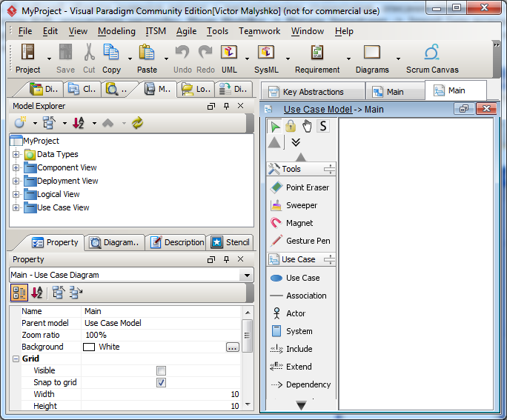Toggle alphabetical sort in Property panel
Image resolution: width=507 pixels, height=420 pixels.
pos(37,293)
